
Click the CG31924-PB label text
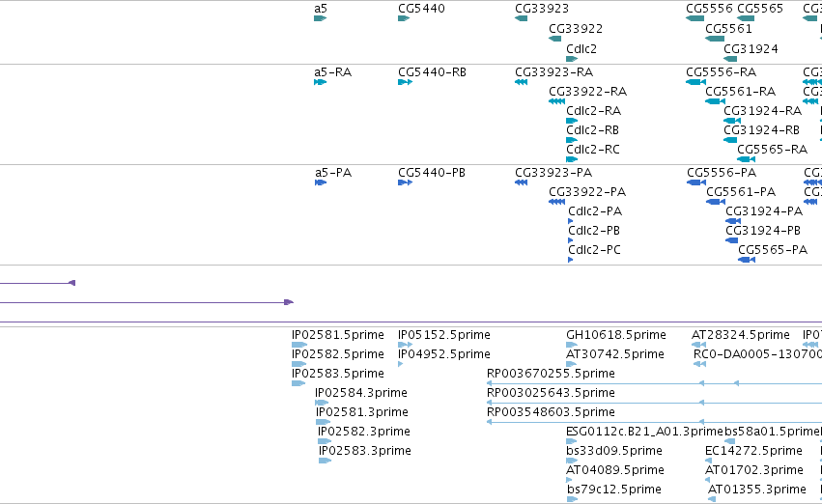pyautogui.click(x=763, y=231)
